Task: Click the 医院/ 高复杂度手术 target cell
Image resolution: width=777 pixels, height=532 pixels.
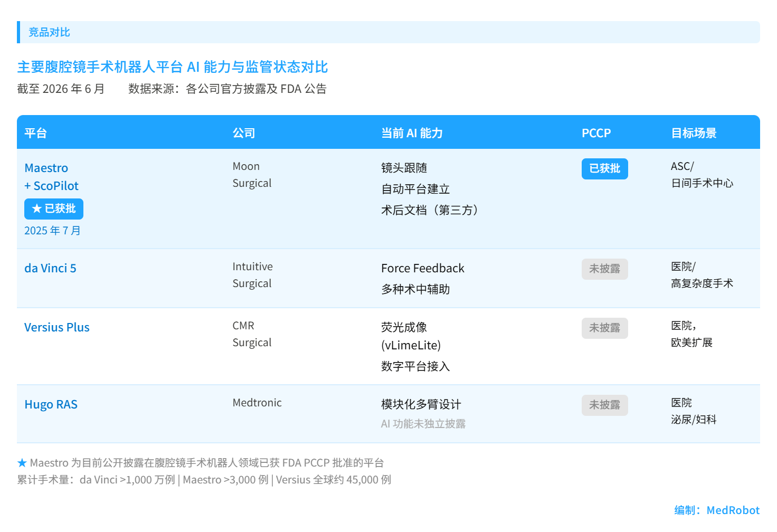Action: click(702, 275)
